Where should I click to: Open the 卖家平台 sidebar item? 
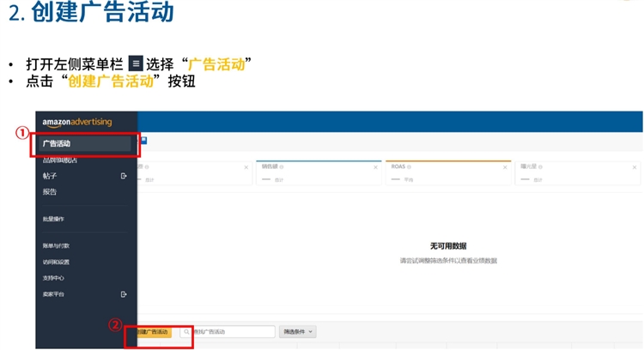[53, 294]
